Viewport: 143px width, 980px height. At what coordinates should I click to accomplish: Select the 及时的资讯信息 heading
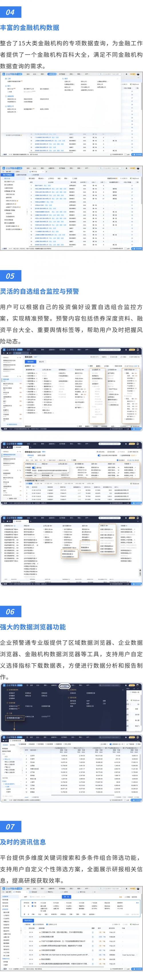click(23, 842)
